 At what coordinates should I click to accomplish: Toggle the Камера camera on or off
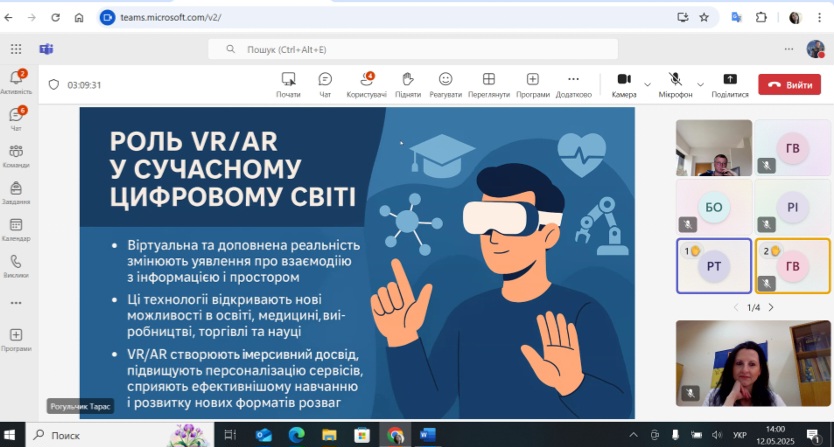tap(623, 83)
